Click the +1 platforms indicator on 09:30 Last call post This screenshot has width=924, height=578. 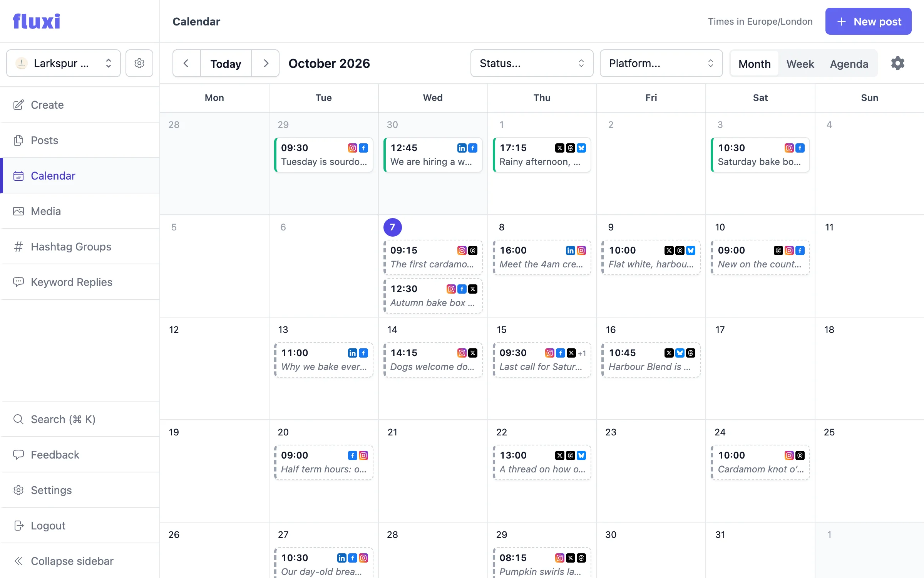click(582, 353)
